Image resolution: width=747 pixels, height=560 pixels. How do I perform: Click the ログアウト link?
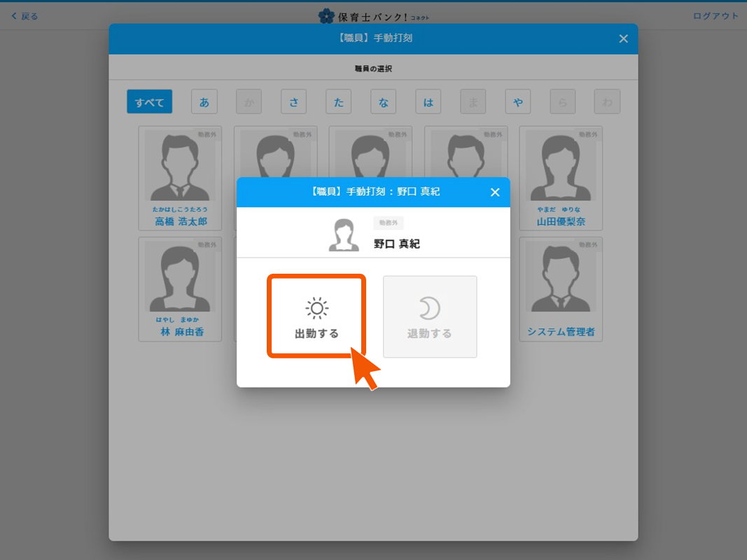pyautogui.click(x=715, y=16)
